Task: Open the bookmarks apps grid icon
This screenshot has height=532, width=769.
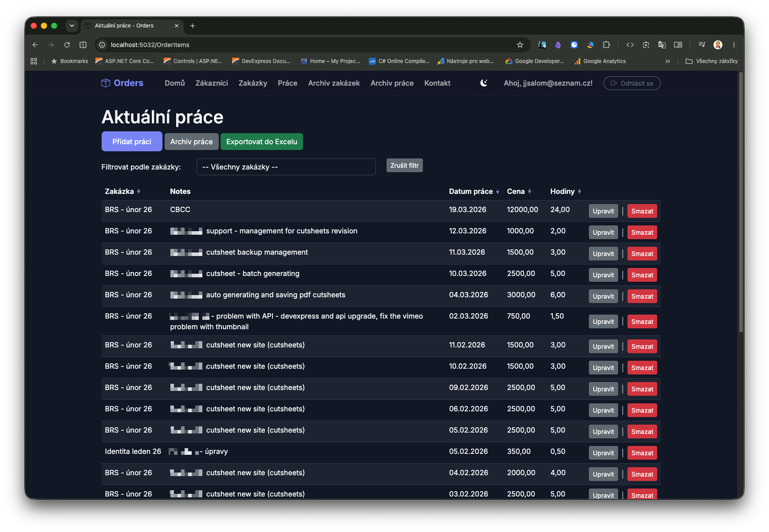Action: coord(34,61)
